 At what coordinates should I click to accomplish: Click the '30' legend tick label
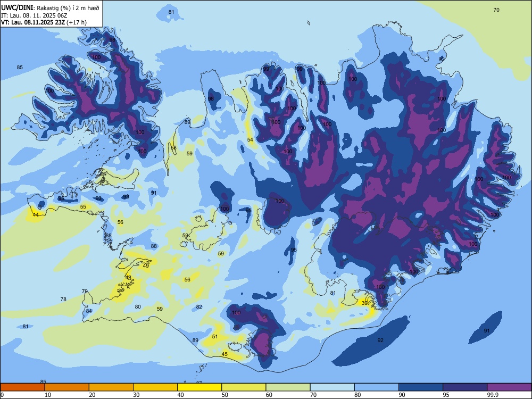click(x=136, y=395)
